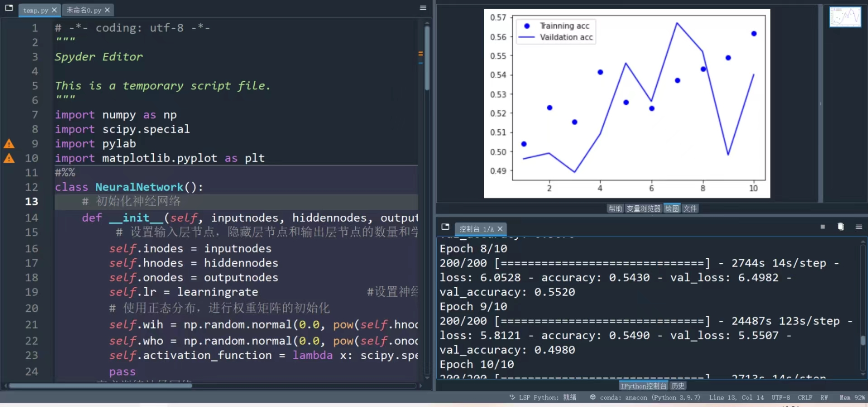The width and height of the screenshot is (868, 407).
Task: Click the 'class NeuralNetwork():' definition line
Action: (129, 187)
